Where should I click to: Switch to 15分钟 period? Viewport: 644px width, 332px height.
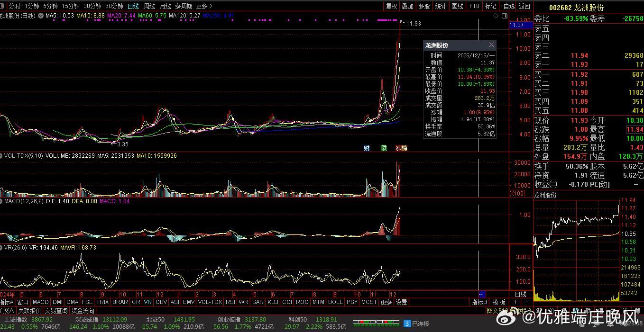71,6
